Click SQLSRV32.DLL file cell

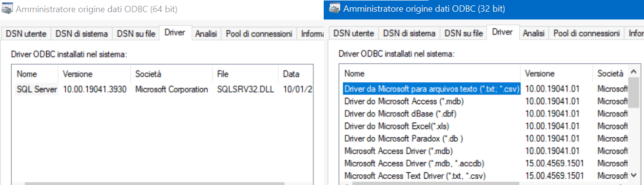point(245,90)
